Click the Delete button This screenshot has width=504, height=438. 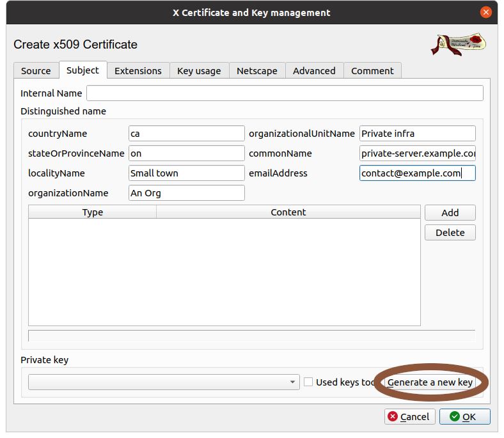(x=450, y=232)
